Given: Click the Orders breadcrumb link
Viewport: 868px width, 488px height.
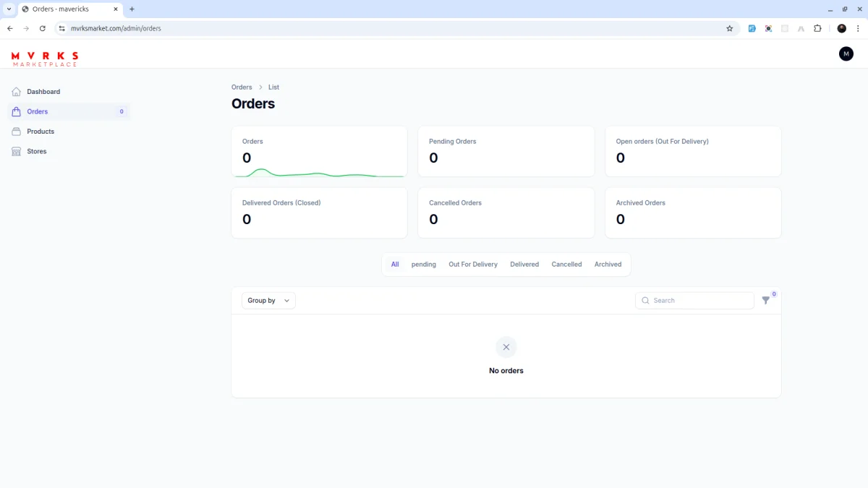Looking at the screenshot, I should coord(242,87).
